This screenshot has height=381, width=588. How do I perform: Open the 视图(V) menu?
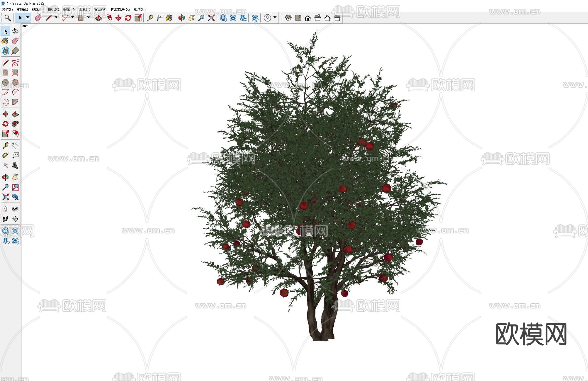click(38, 9)
